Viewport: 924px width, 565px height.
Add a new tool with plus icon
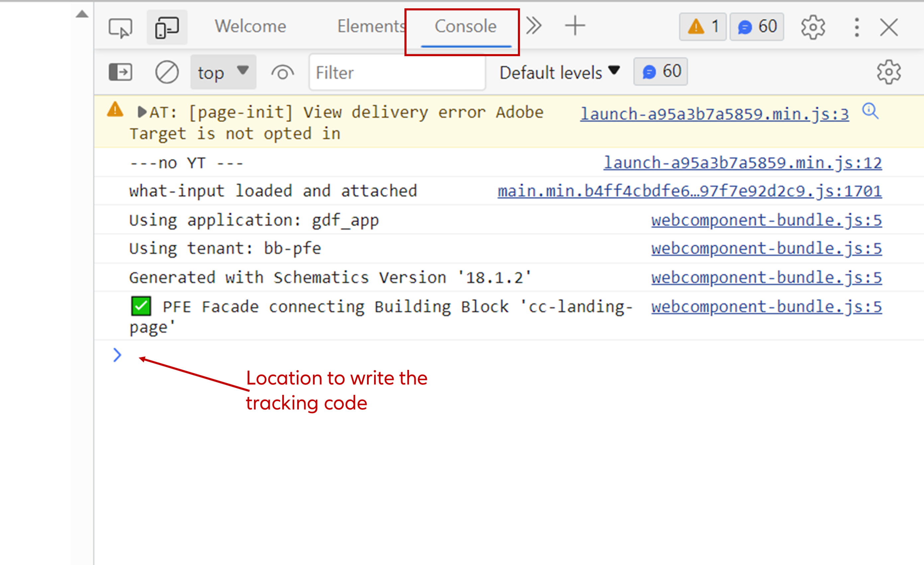tap(575, 26)
